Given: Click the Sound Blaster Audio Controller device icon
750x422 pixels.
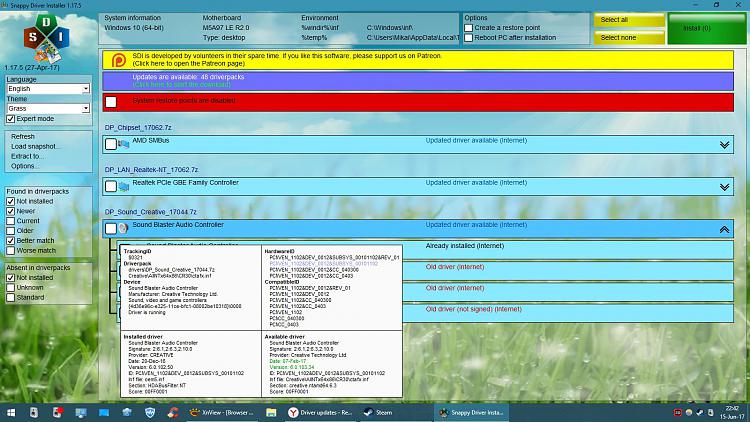Looking at the screenshot, I should tap(123, 228).
